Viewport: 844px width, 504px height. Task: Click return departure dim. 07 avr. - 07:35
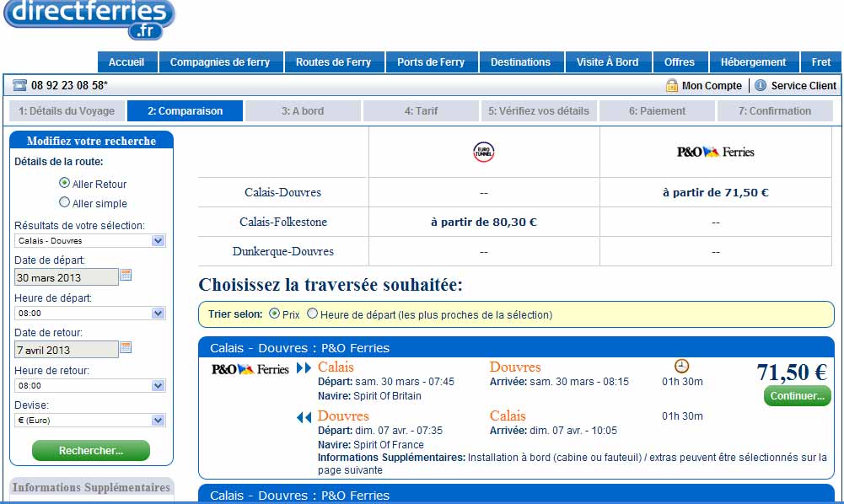point(399,431)
